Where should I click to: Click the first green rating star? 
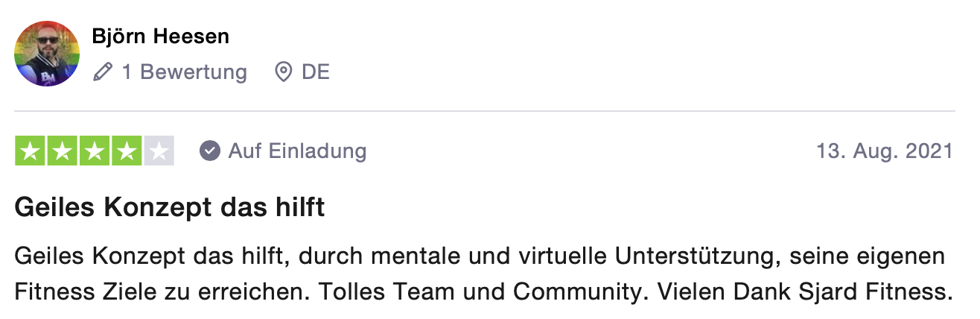click(x=30, y=151)
